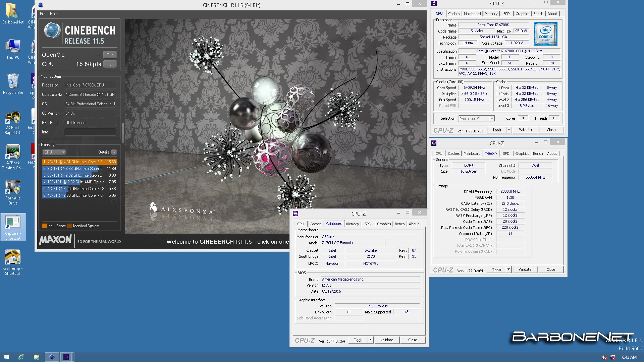The image size is (644, 362).
Task: Click Validate in Memory CPU-Z window
Action: pos(525,269)
